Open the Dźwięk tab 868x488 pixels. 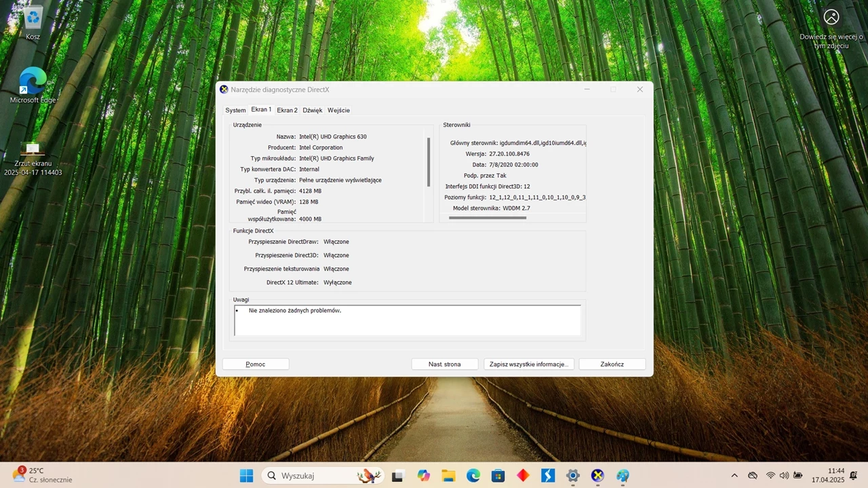click(313, 110)
